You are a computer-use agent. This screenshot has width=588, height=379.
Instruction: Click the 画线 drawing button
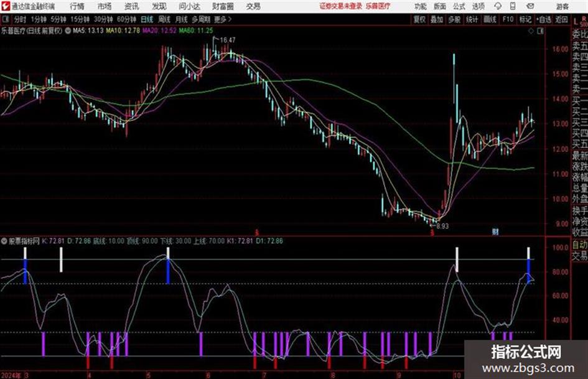coord(490,19)
